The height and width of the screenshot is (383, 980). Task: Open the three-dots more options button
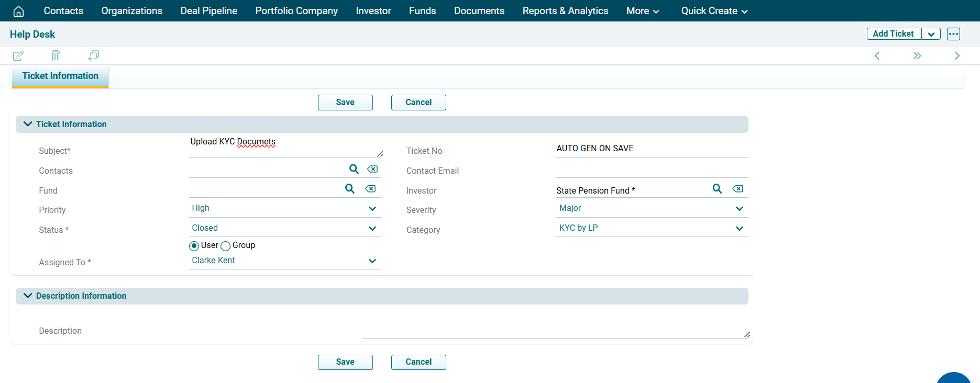[953, 34]
